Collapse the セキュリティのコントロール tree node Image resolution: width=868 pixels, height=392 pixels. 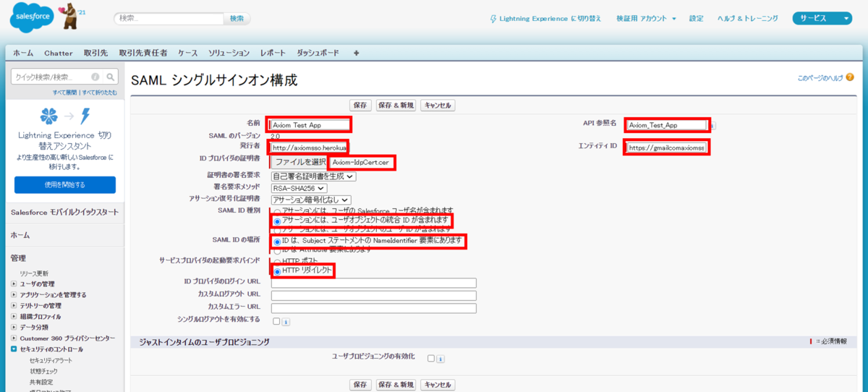click(14, 349)
